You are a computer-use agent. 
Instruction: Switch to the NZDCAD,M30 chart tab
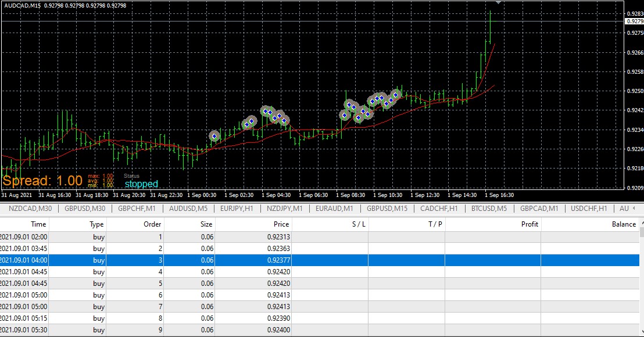coord(30,209)
